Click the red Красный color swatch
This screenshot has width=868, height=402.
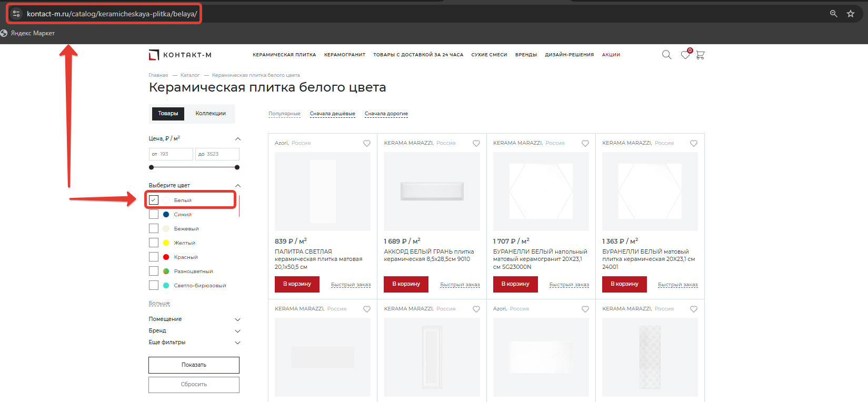coord(166,257)
